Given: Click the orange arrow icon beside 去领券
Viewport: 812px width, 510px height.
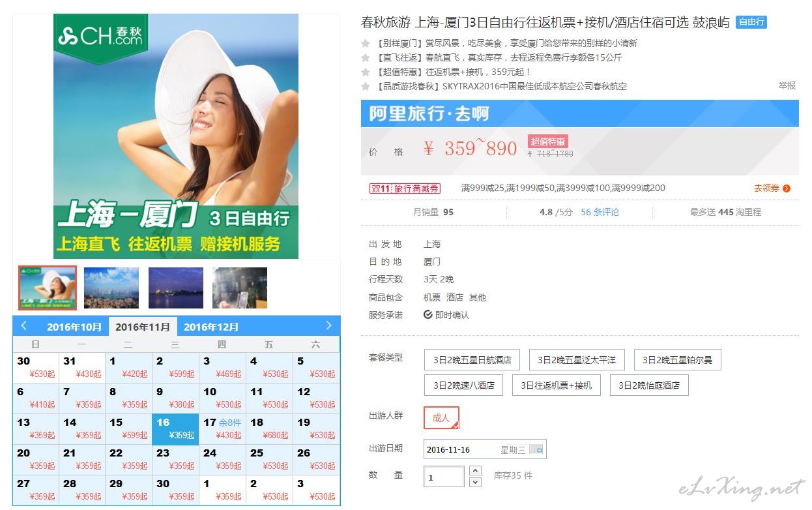Looking at the screenshot, I should click(x=787, y=188).
